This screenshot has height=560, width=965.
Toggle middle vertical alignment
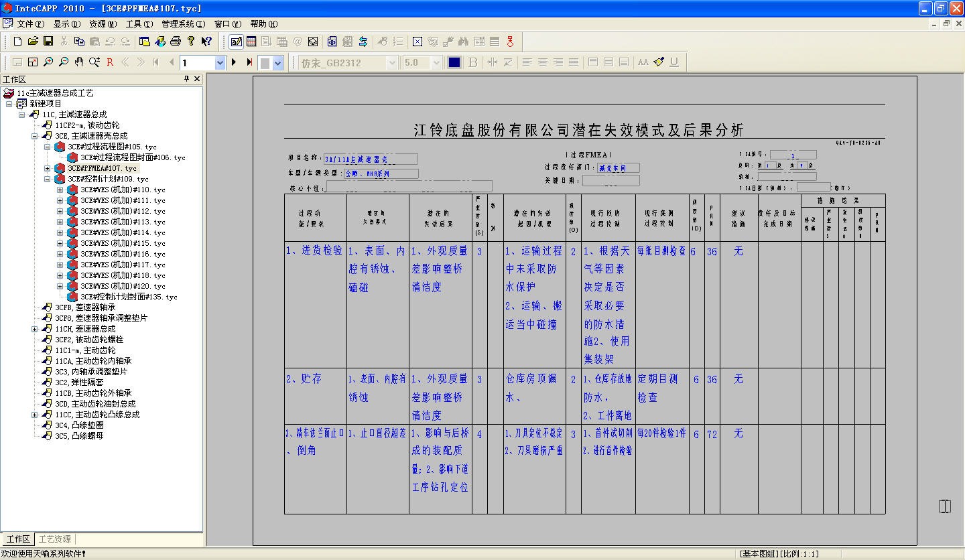pos(608,62)
